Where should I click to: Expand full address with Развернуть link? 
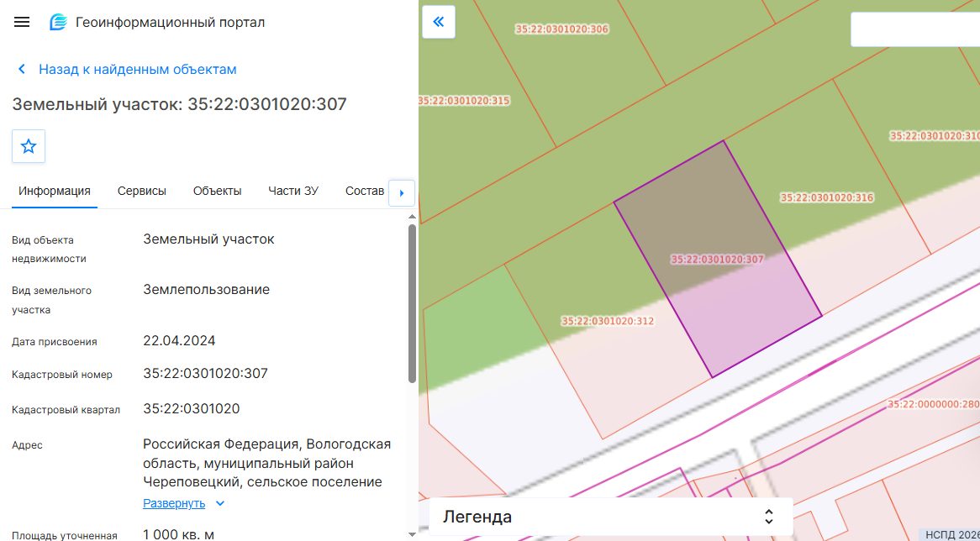click(x=174, y=503)
